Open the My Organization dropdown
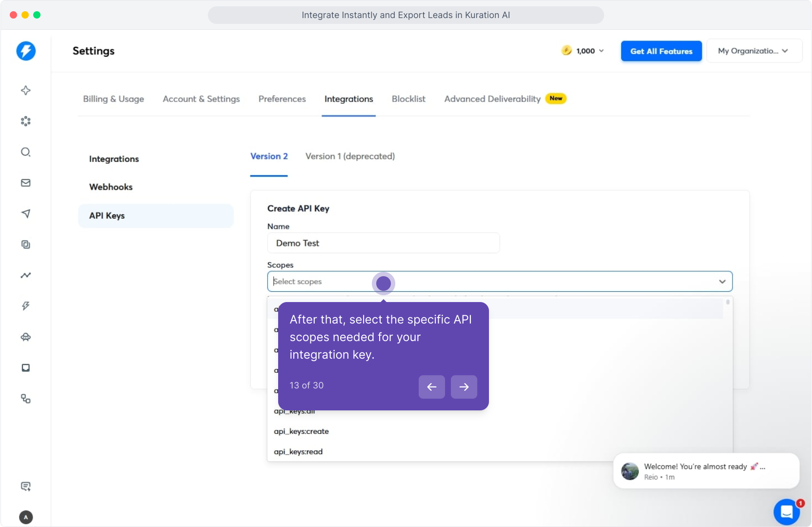 pos(754,51)
